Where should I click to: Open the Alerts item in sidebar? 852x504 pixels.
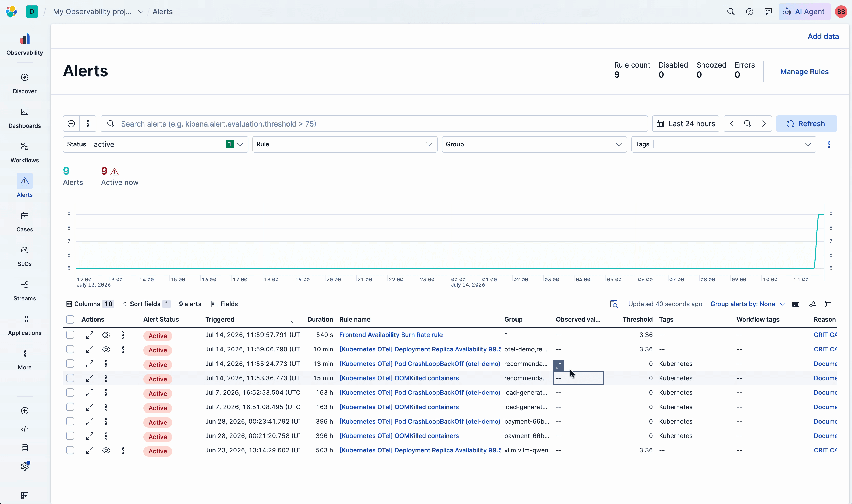(x=24, y=186)
